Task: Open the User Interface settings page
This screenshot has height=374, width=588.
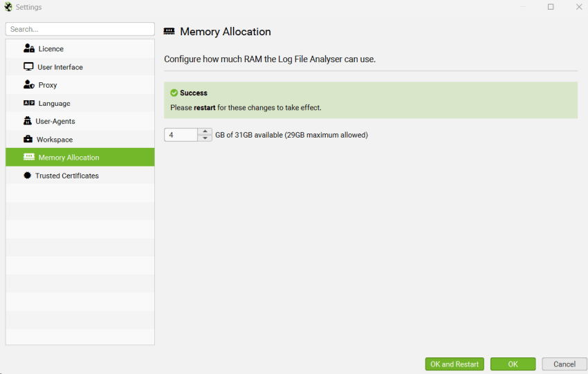Action: tap(80, 66)
